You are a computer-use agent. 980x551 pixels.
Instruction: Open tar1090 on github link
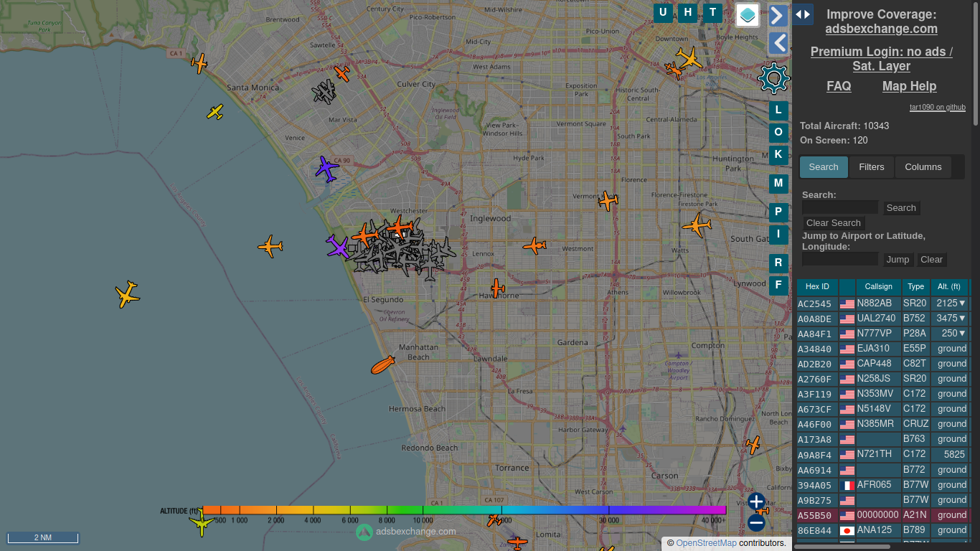coord(938,108)
